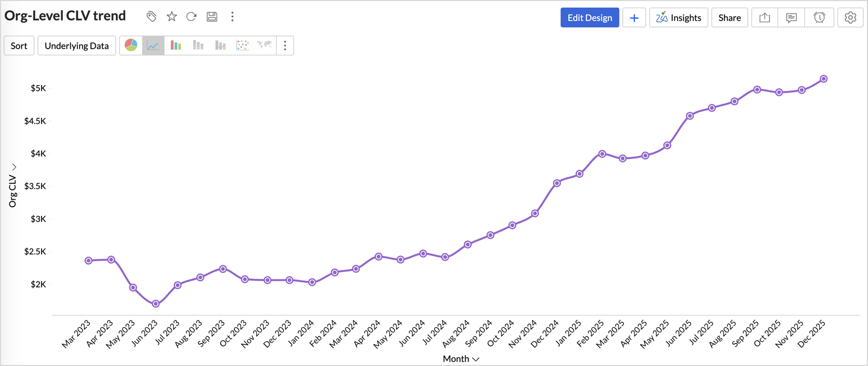Click the Edit Design button
Viewport: 868px width, 366px height.
click(589, 18)
